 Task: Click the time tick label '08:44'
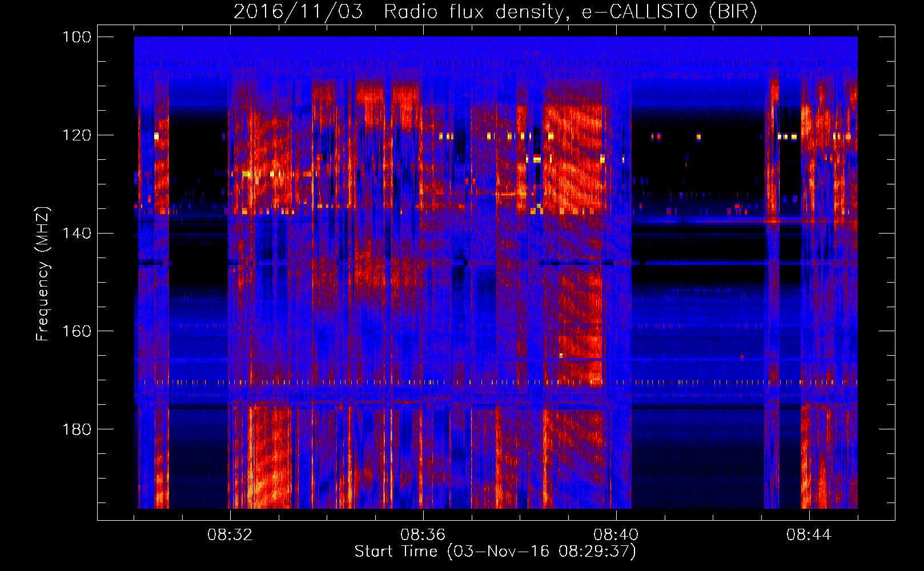click(x=809, y=535)
